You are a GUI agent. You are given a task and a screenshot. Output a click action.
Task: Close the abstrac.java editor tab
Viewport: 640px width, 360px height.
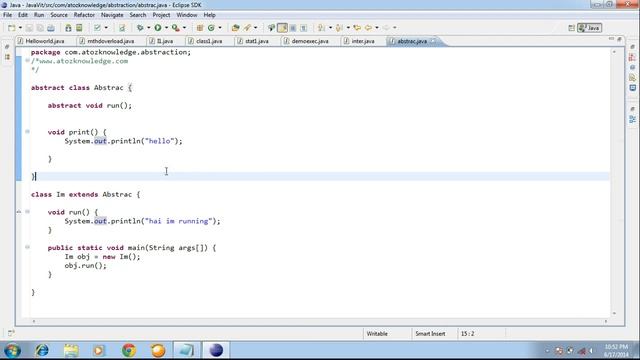(x=433, y=41)
